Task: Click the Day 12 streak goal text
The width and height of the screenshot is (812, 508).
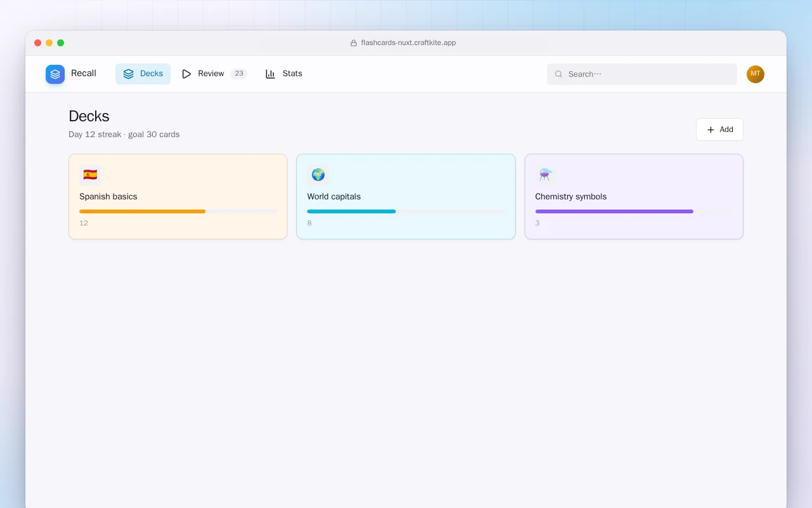Action: [124, 135]
